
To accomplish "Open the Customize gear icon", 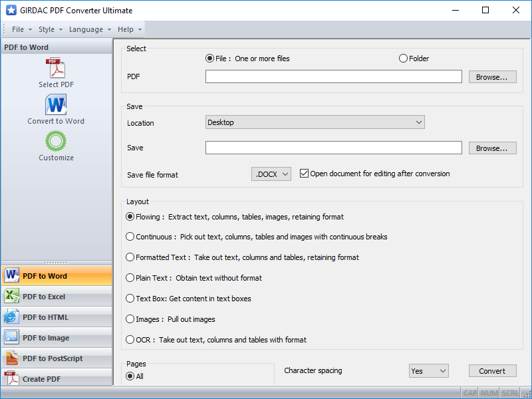I will [x=56, y=141].
